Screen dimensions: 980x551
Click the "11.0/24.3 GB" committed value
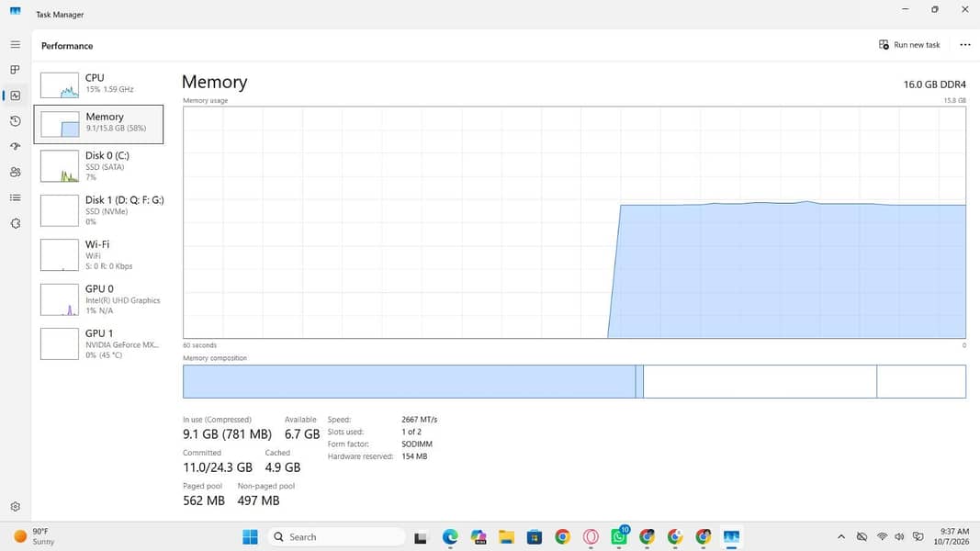tap(218, 467)
